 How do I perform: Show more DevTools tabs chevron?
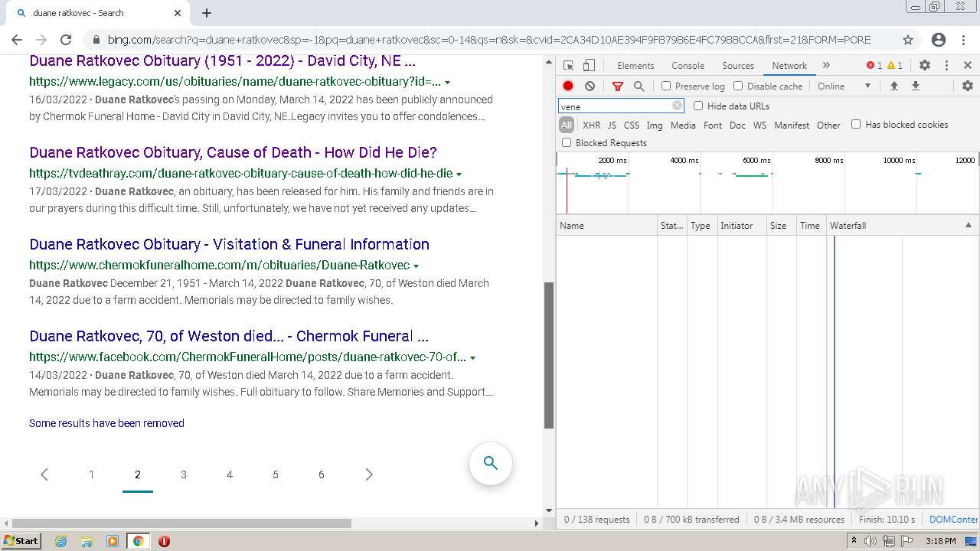pyautogui.click(x=826, y=65)
